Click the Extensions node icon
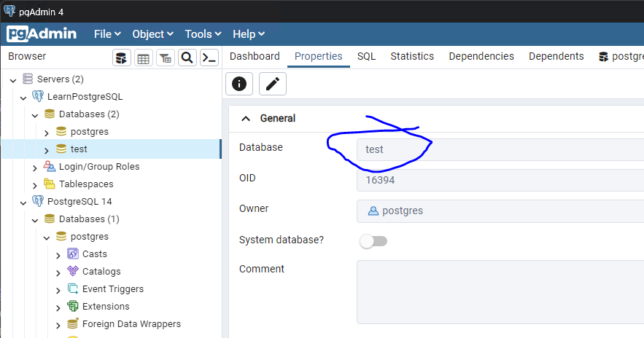 73,306
